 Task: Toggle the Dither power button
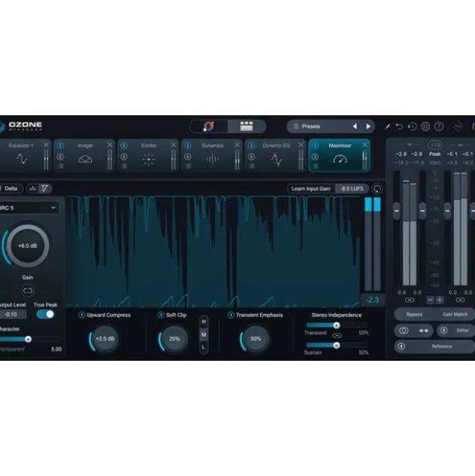tap(444, 330)
